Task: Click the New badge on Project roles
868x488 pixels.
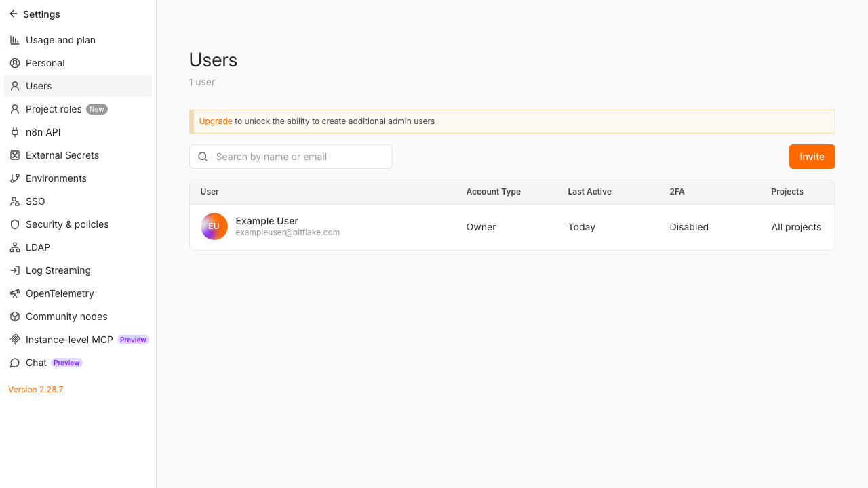Action: pos(97,109)
